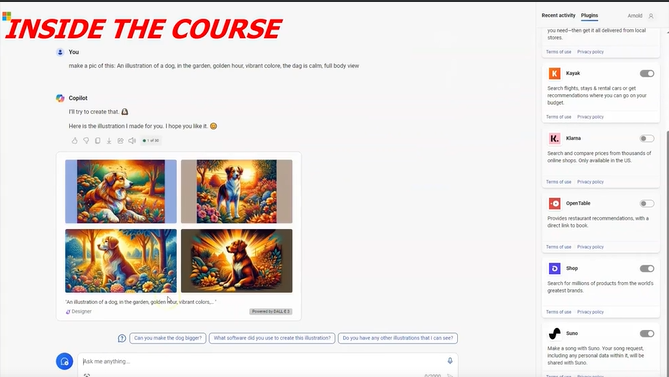Click the thumbs up like icon

(x=75, y=140)
